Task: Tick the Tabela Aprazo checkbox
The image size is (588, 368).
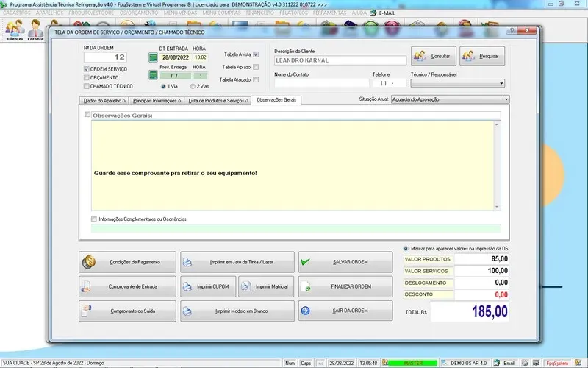Action: (256, 66)
